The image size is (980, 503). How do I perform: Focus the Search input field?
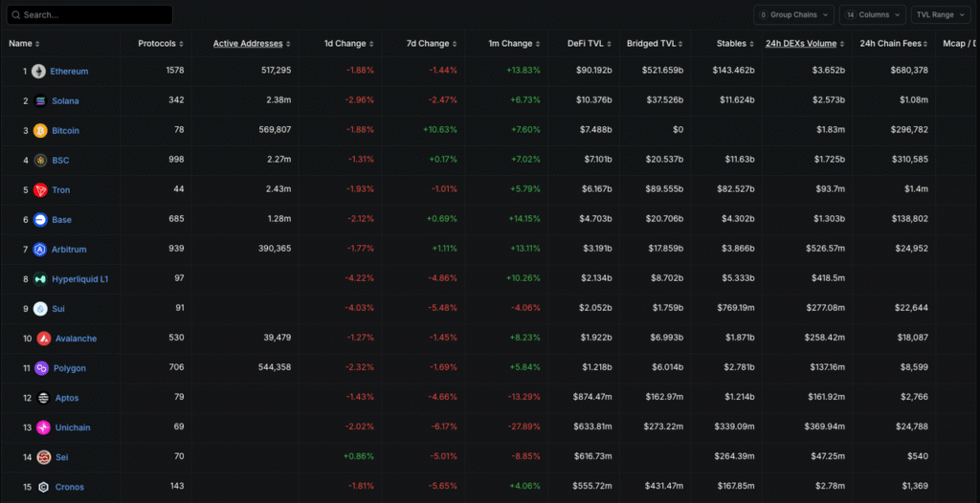pos(89,15)
